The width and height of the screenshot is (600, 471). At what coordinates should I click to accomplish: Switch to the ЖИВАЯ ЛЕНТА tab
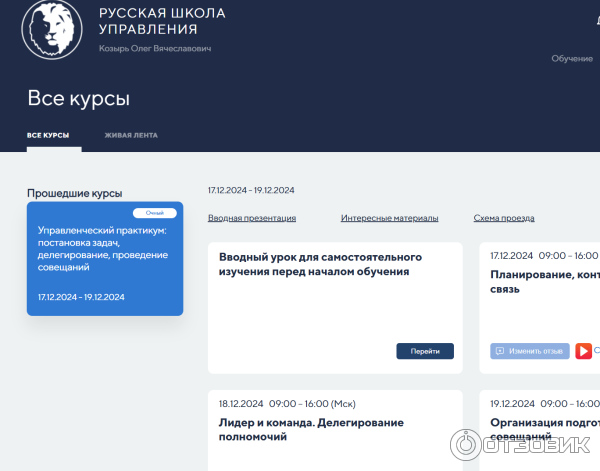(131, 135)
